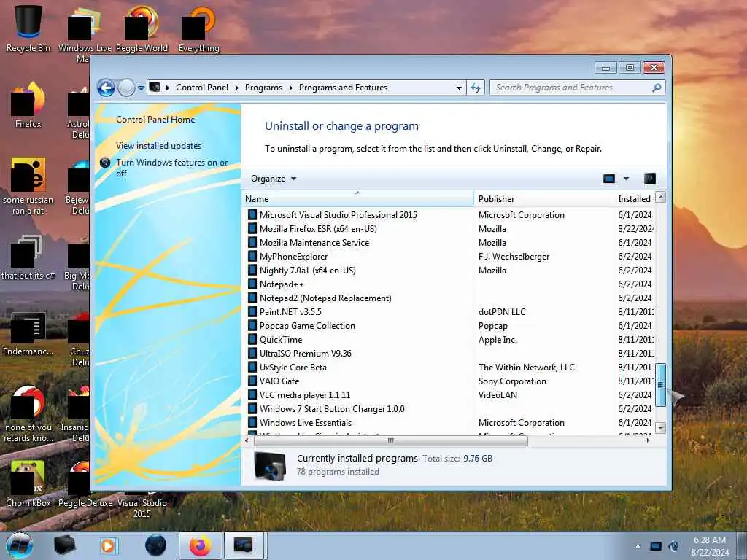This screenshot has width=747, height=560.
Task: Open Firefox from the taskbar
Action: (x=200, y=545)
